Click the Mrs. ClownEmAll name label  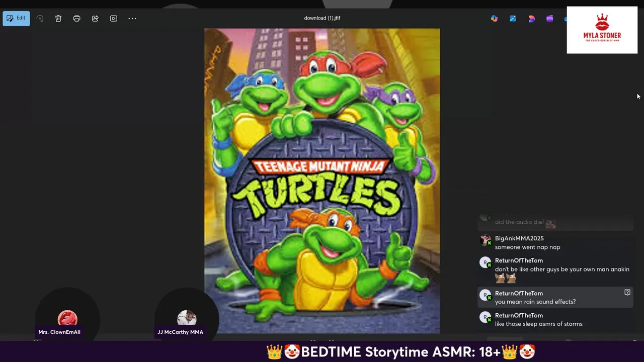pos(59,332)
